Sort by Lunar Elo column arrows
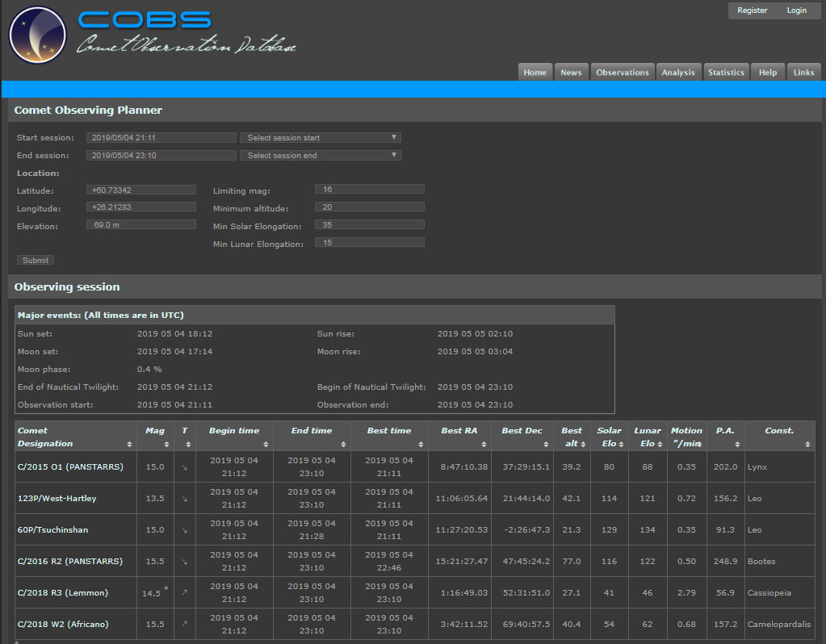This screenshot has height=644, width=826. (x=660, y=445)
